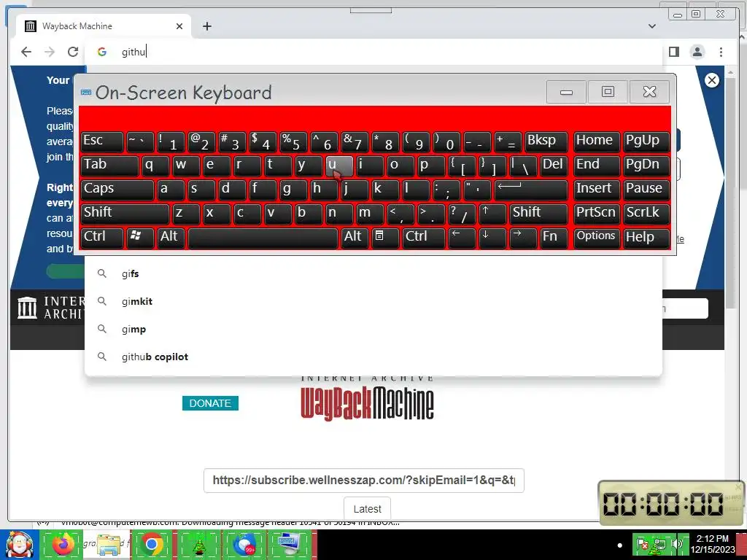Click the Help key on the keyboard
This screenshot has width=747, height=560.
pyautogui.click(x=646, y=237)
